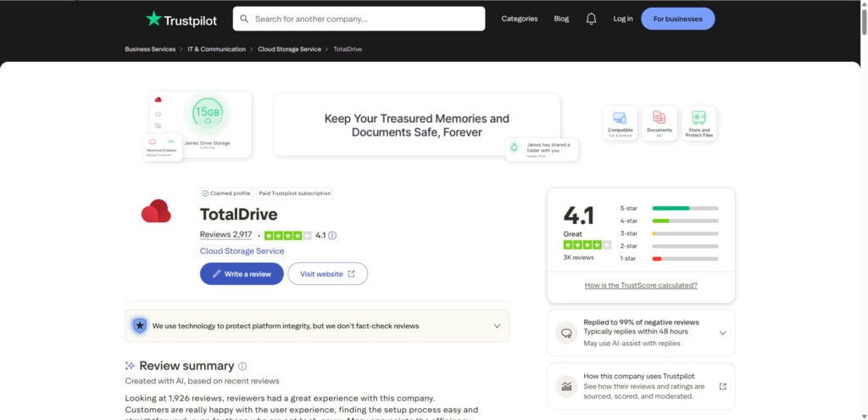This screenshot has width=868, height=420.
Task: Click the chart icon beside How this company uses Trustpilot
Action: [566, 386]
